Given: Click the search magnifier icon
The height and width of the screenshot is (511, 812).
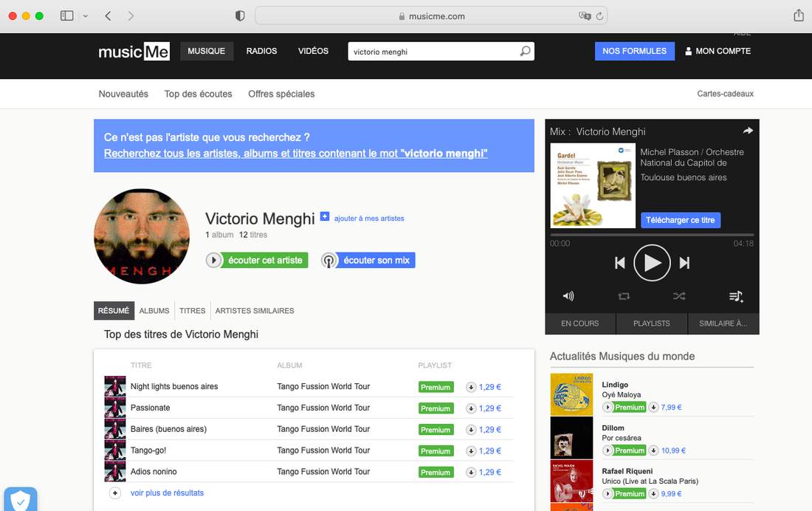Looking at the screenshot, I should (525, 51).
